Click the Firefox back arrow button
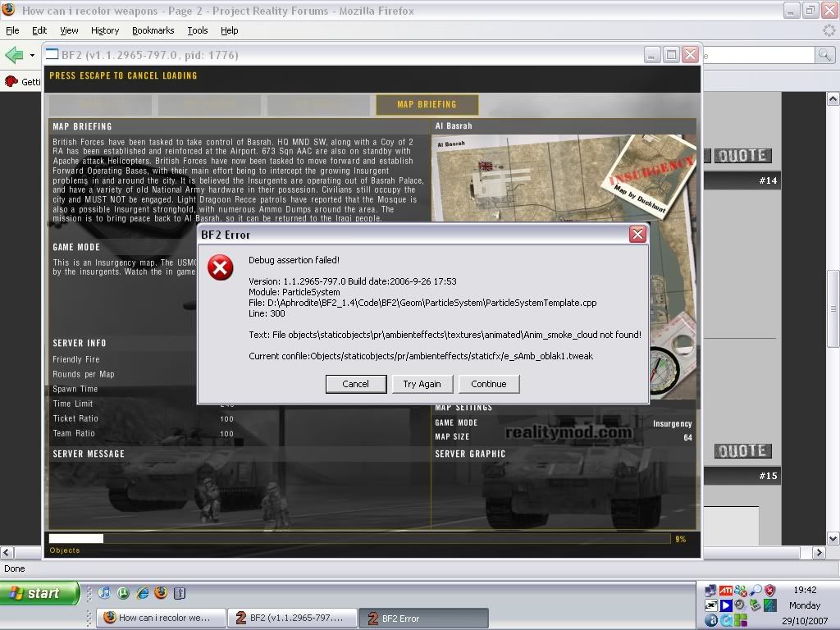Image resolution: width=840 pixels, height=630 pixels. pos(14,56)
